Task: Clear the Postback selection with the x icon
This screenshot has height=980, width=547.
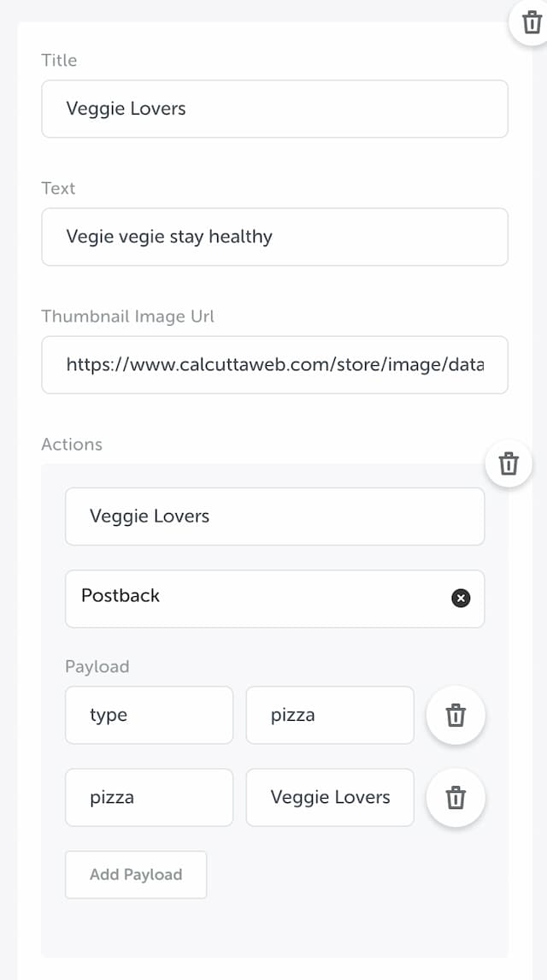Action: 461,598
